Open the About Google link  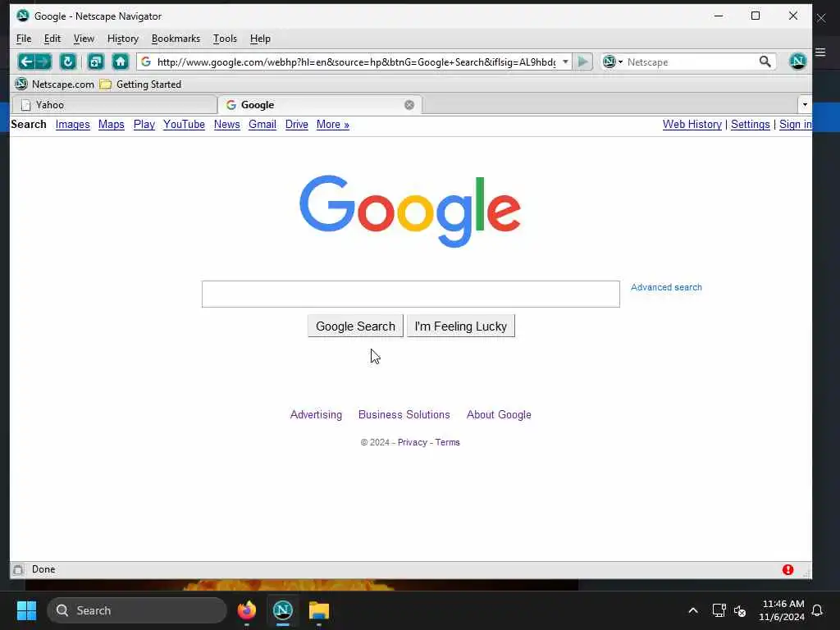[x=499, y=414]
